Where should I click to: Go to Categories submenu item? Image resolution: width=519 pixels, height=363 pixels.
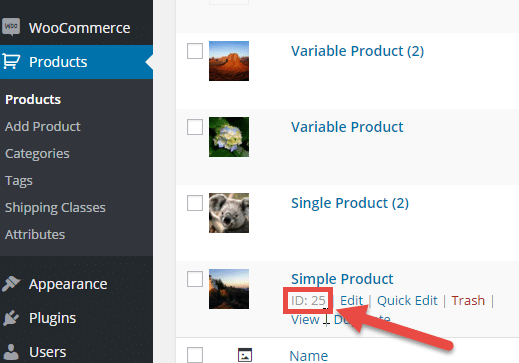click(37, 154)
